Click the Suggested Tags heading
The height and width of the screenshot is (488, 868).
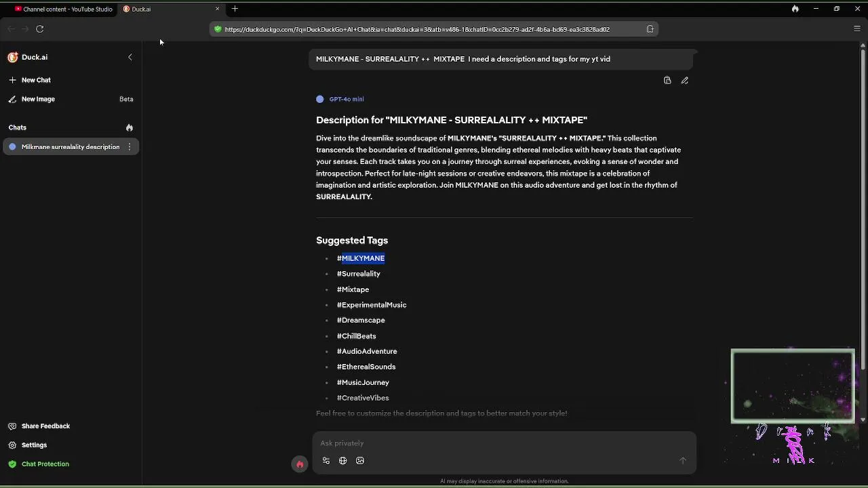click(x=352, y=241)
